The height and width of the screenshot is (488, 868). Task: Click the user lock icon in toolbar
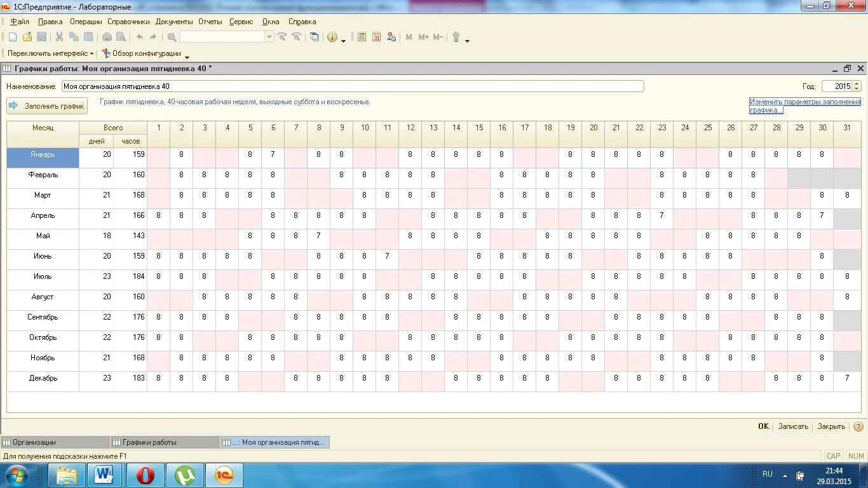391,37
